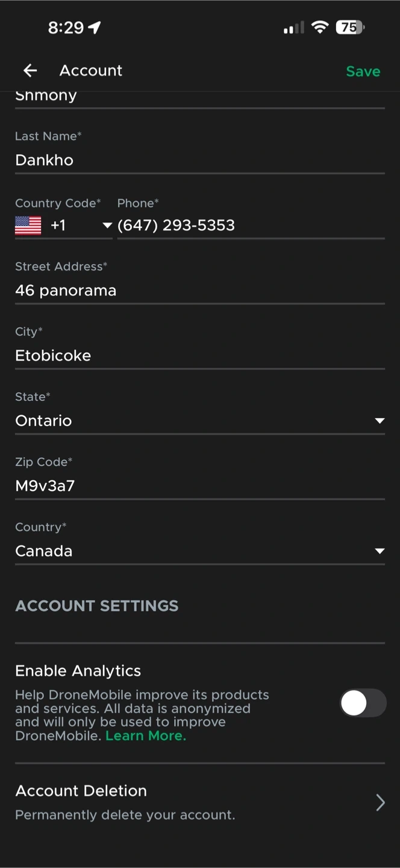Tap the location arrow status icon

click(95, 28)
